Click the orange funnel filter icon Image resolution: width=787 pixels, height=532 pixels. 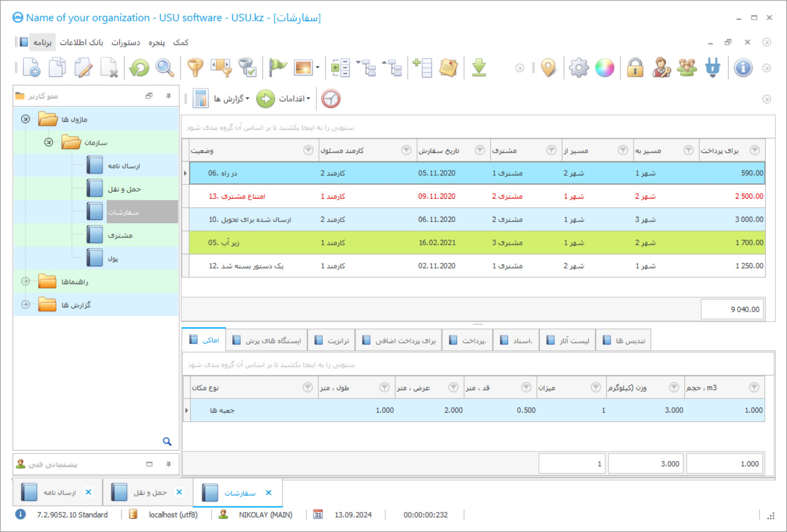[195, 68]
